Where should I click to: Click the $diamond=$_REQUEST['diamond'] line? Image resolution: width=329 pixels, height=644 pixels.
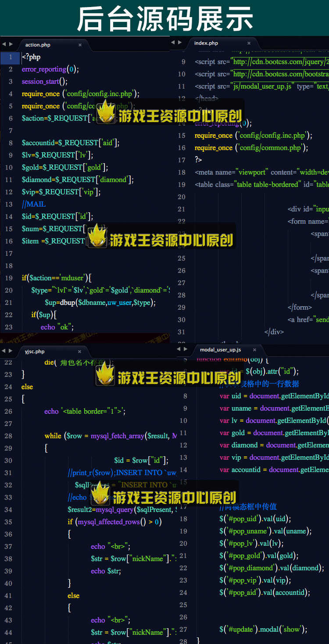tap(78, 180)
